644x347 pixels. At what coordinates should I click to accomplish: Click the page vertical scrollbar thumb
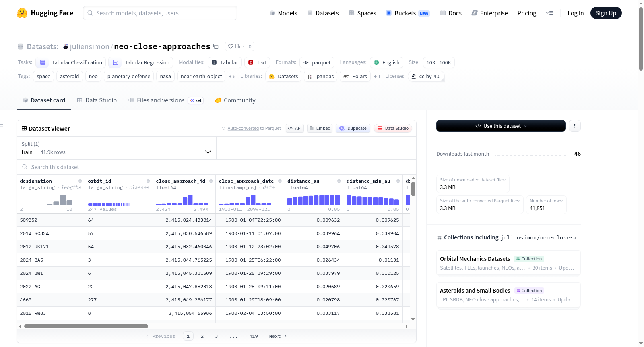[641, 39]
